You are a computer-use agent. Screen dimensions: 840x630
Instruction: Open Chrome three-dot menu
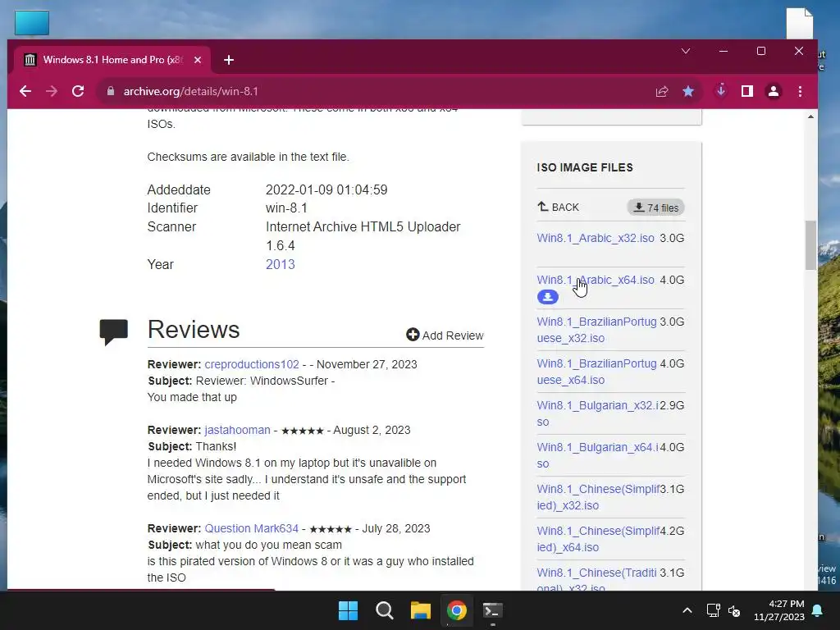[800, 92]
